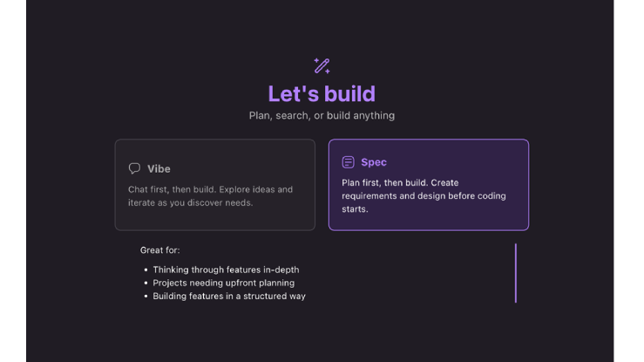Click the "Let's build" heading

tap(322, 93)
